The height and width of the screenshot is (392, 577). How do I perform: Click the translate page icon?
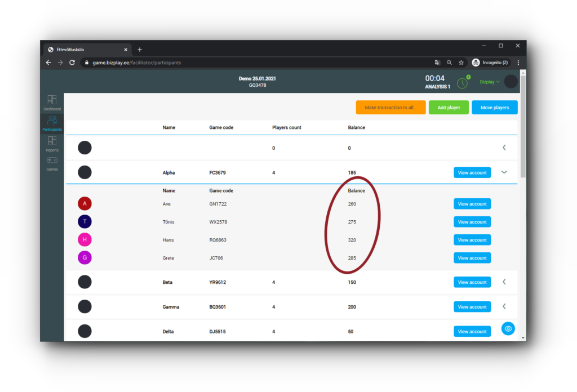tap(437, 63)
